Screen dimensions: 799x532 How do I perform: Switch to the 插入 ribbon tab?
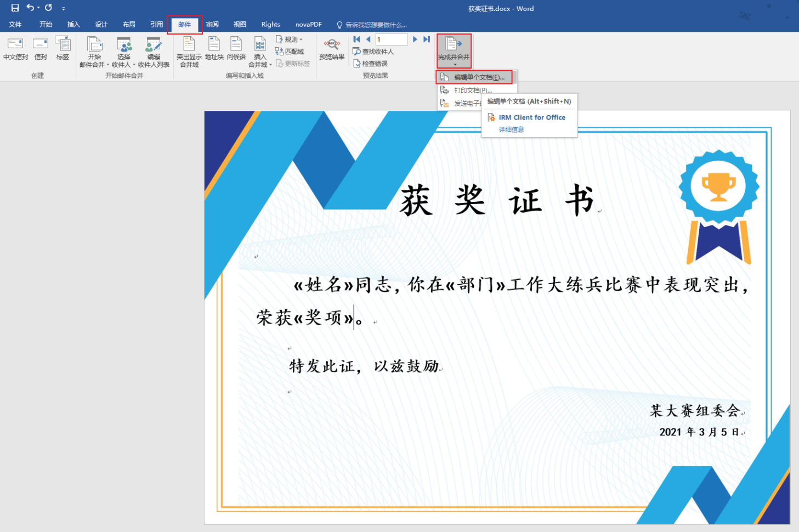(73, 25)
